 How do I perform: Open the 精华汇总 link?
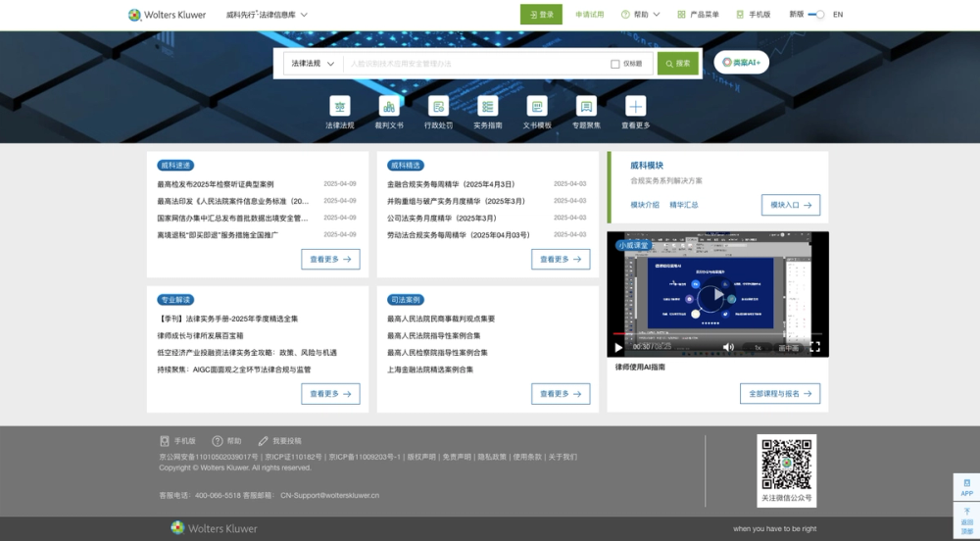click(684, 205)
